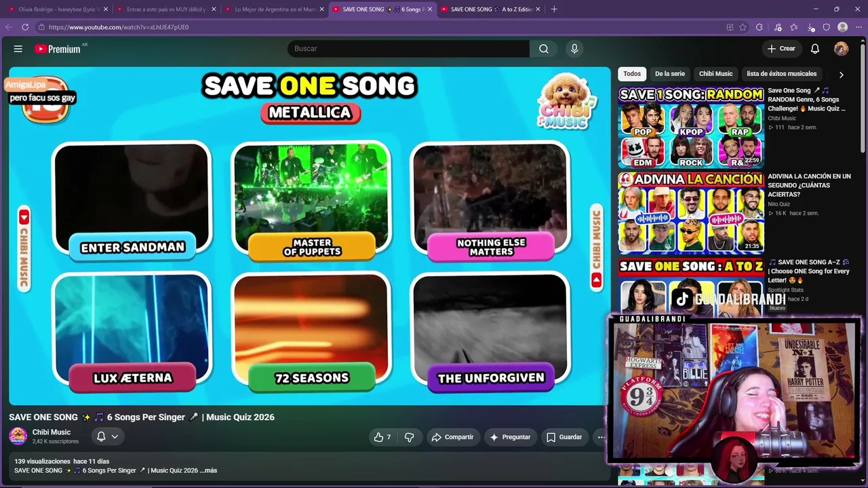Click the Compartir button

pyautogui.click(x=452, y=437)
